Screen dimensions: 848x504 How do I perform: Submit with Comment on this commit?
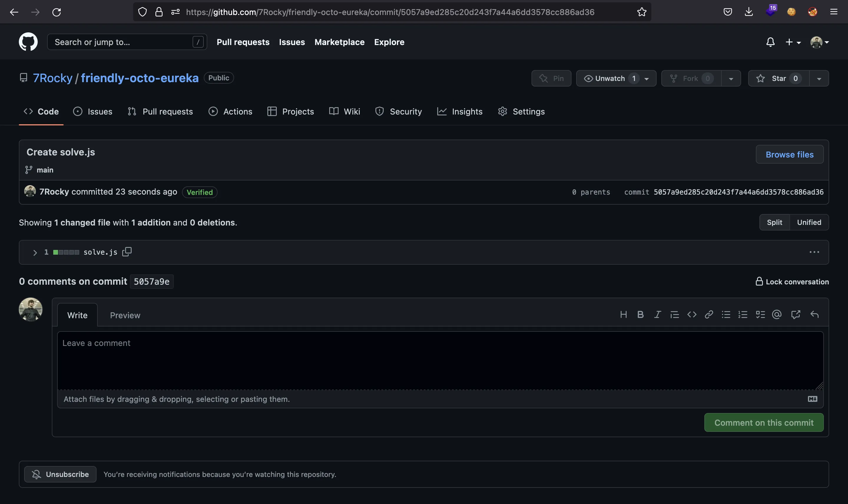764,422
